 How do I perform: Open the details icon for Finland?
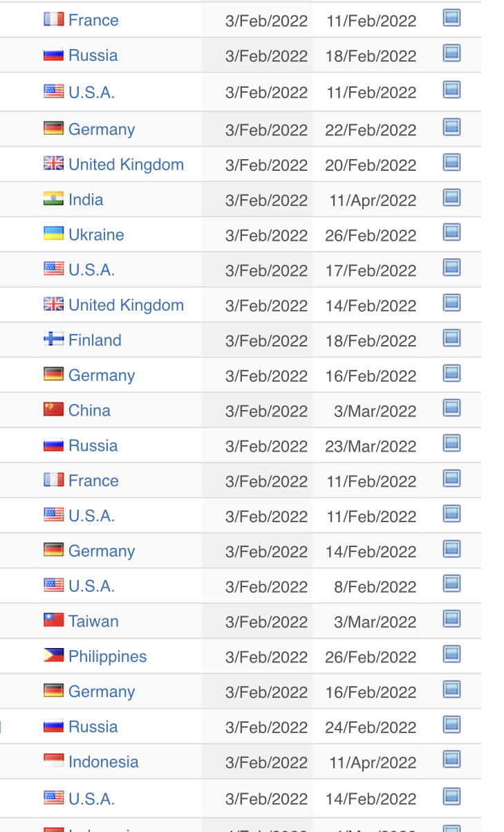(x=451, y=338)
